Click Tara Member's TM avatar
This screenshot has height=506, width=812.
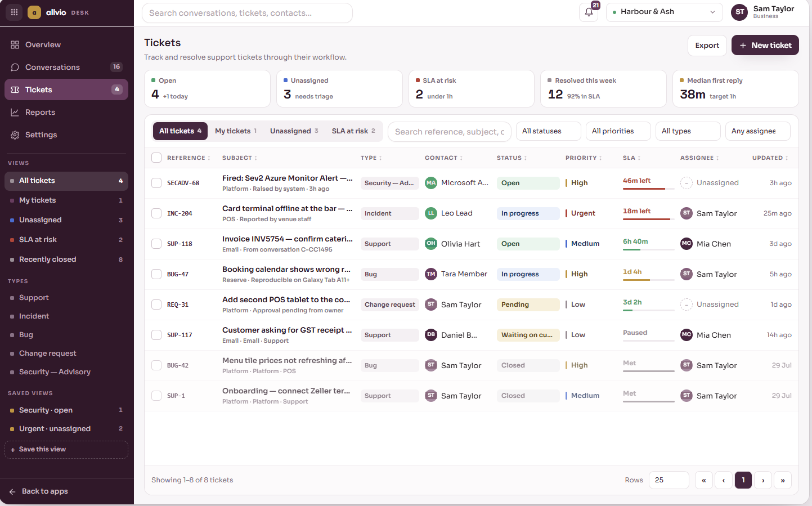coord(431,274)
